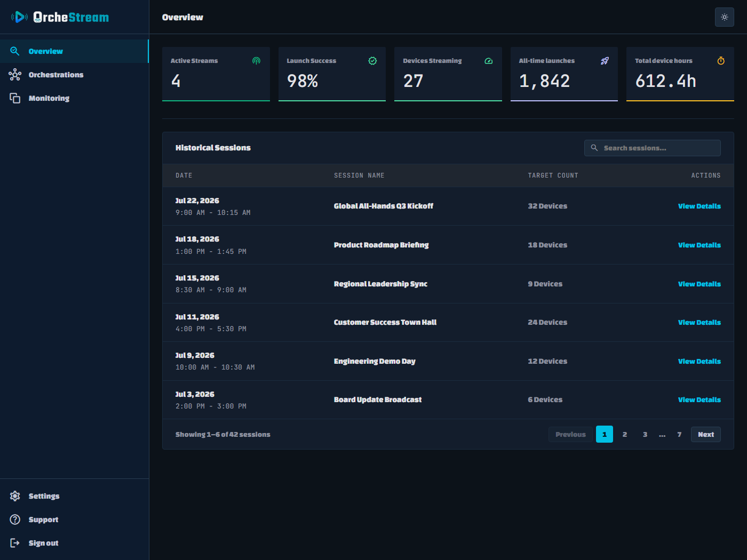Click the Next pagination button
747x560 pixels.
(x=705, y=434)
